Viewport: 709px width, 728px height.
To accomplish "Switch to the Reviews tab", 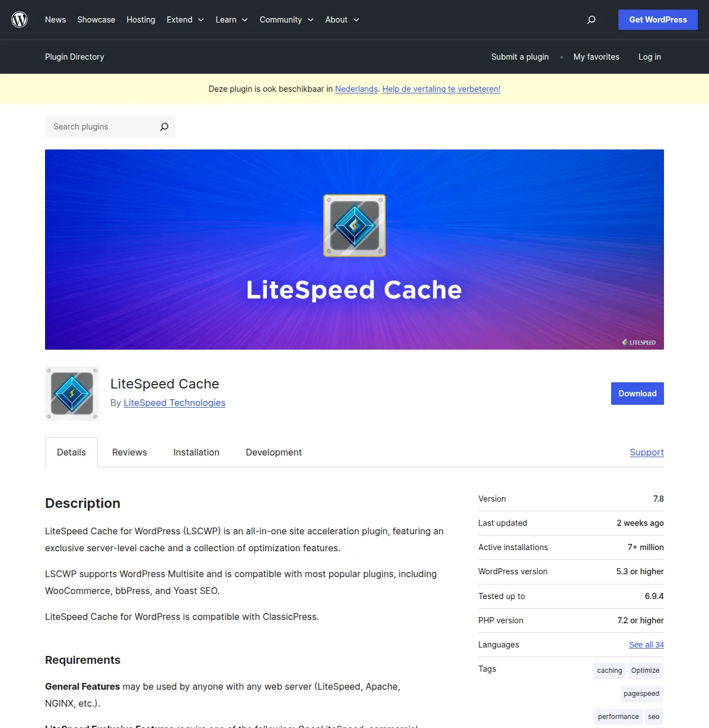I will (129, 452).
